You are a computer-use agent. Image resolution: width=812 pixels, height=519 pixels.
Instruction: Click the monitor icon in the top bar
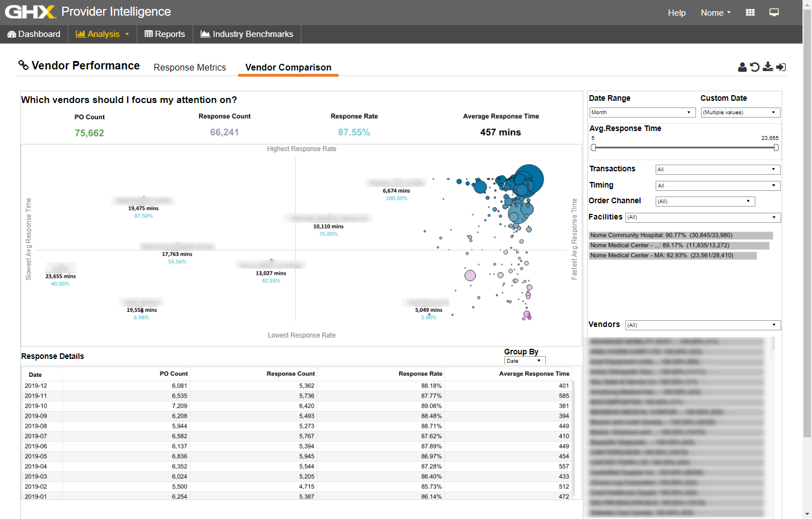(774, 12)
